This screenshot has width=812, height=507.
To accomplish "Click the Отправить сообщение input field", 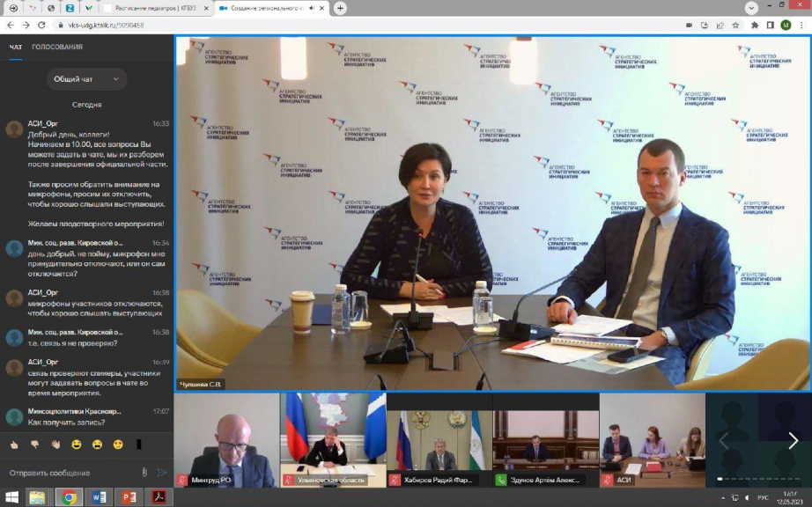I will point(72,473).
